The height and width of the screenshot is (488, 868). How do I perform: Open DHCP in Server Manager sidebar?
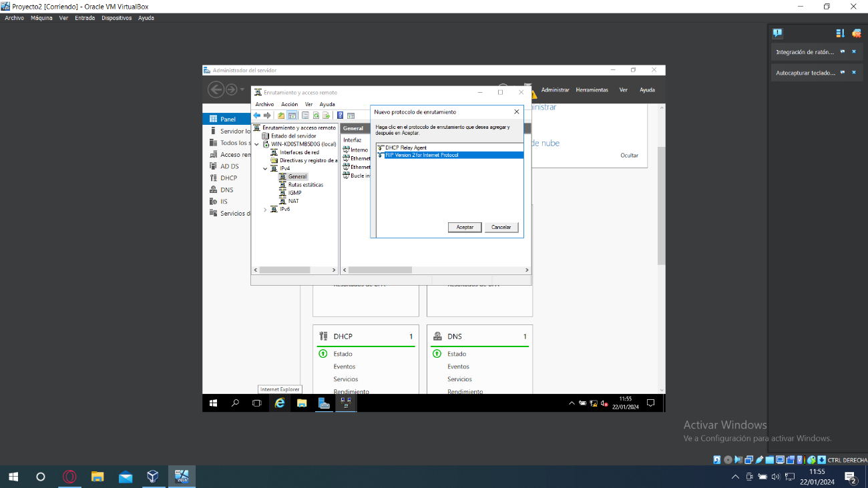point(228,178)
